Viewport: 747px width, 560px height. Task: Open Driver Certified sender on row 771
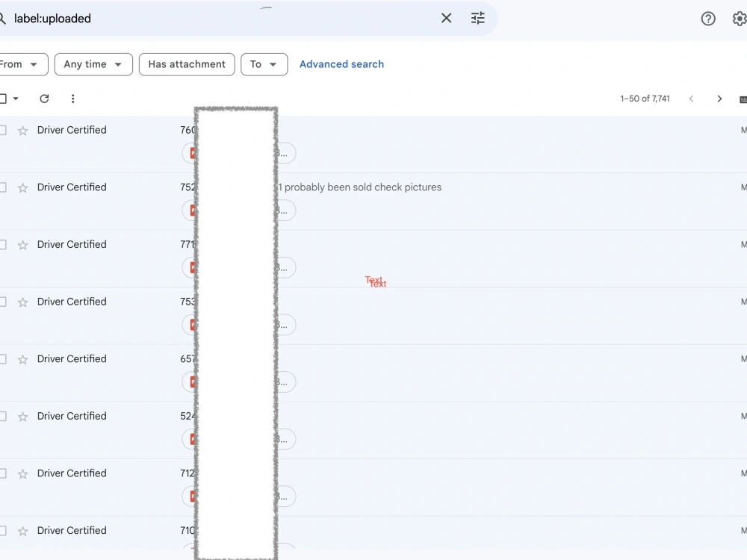(72, 244)
